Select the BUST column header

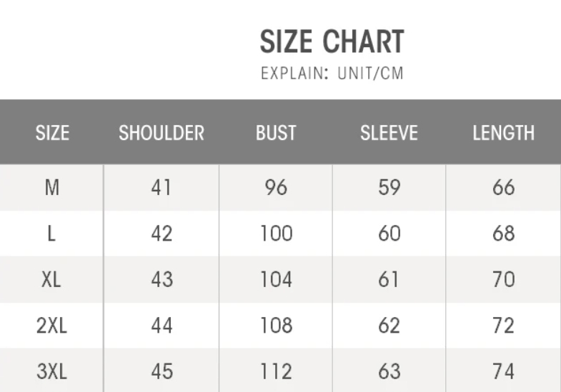click(x=276, y=133)
